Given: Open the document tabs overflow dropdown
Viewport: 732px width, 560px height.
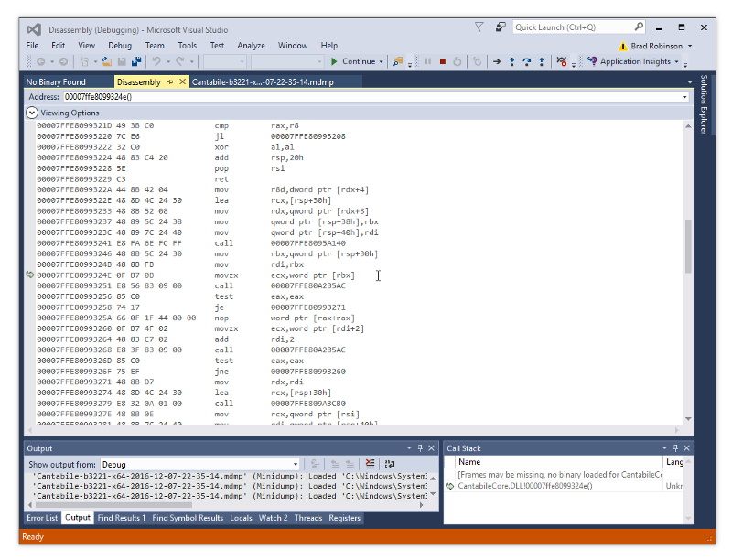Looking at the screenshot, I should [x=690, y=82].
